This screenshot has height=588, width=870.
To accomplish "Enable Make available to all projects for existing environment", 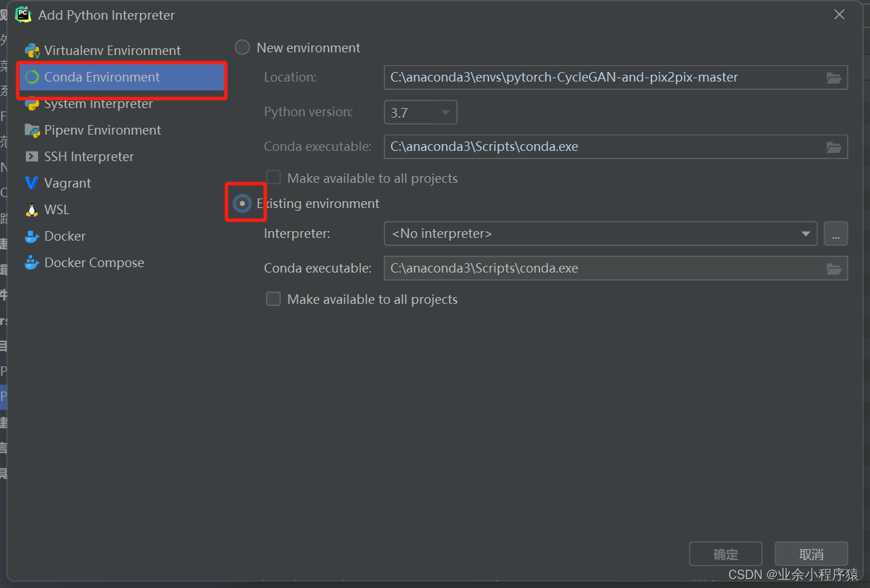I will (273, 299).
